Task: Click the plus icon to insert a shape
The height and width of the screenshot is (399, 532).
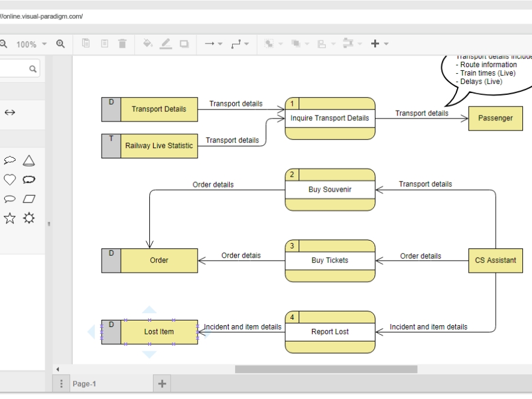Action: 376,44
